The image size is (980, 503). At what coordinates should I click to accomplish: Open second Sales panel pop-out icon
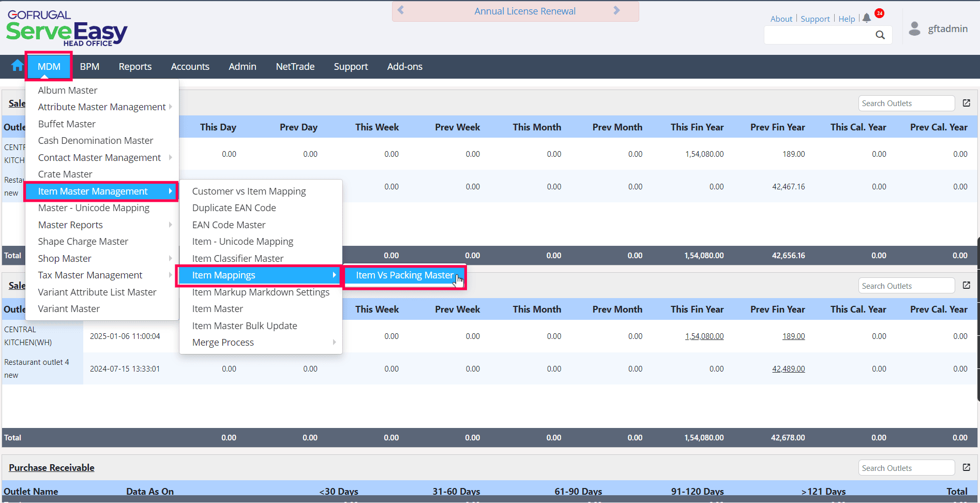(967, 285)
